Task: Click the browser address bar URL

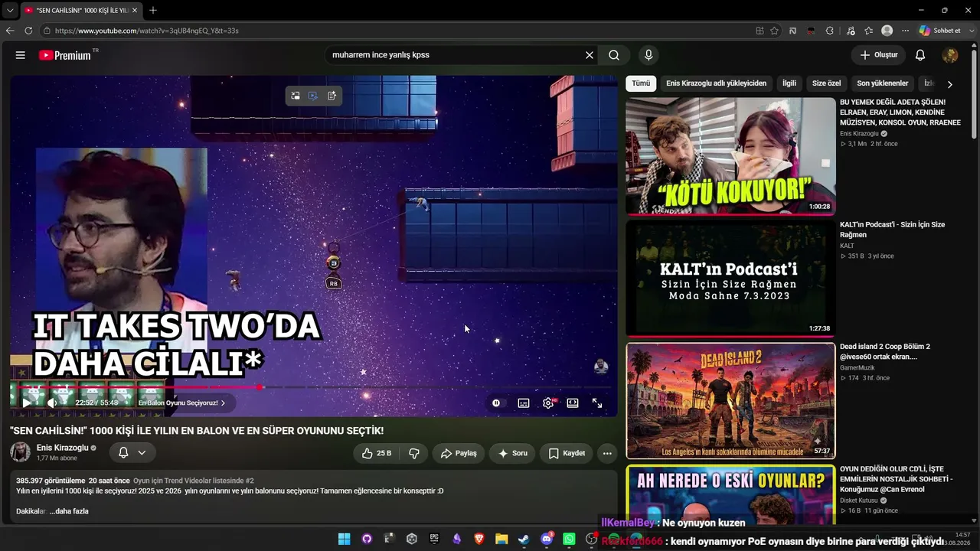Action: [147, 31]
